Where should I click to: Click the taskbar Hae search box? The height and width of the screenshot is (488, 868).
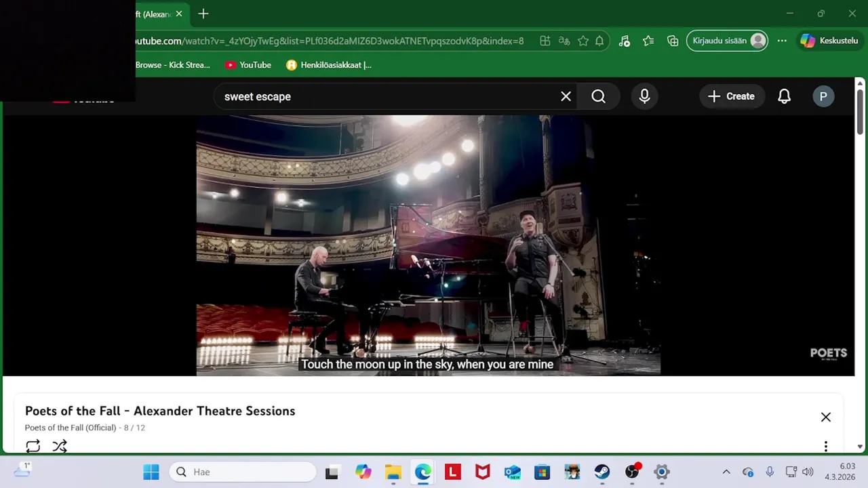pyautogui.click(x=243, y=472)
